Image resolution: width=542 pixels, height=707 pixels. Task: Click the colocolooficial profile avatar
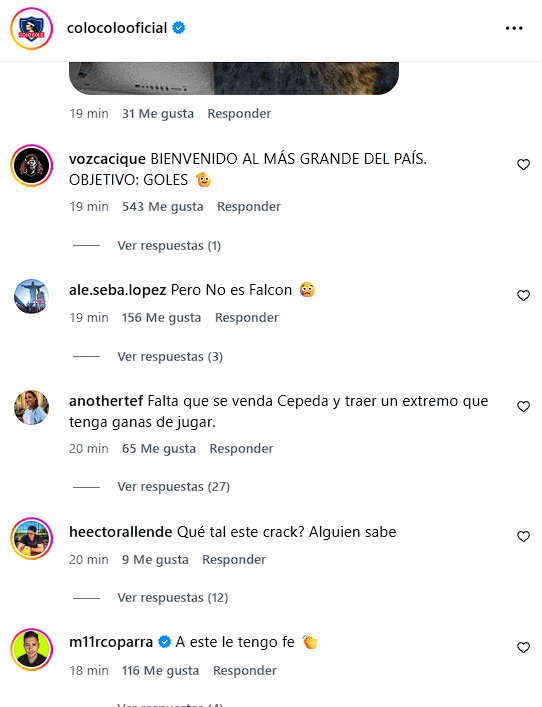click(x=32, y=28)
